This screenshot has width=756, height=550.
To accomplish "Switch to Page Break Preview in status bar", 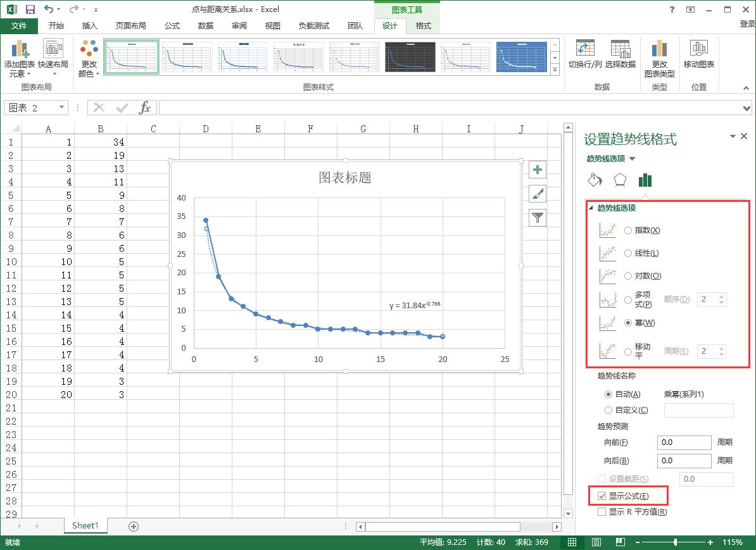I will pyautogui.click(x=620, y=542).
